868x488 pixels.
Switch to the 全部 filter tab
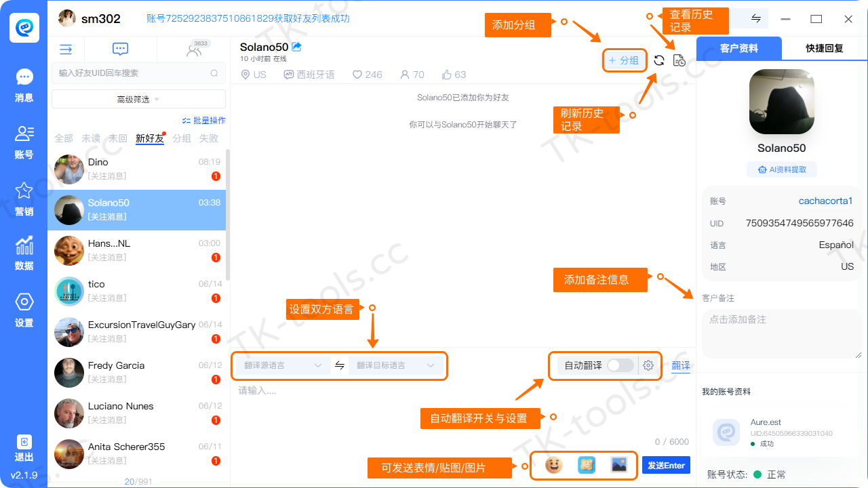pyautogui.click(x=64, y=138)
